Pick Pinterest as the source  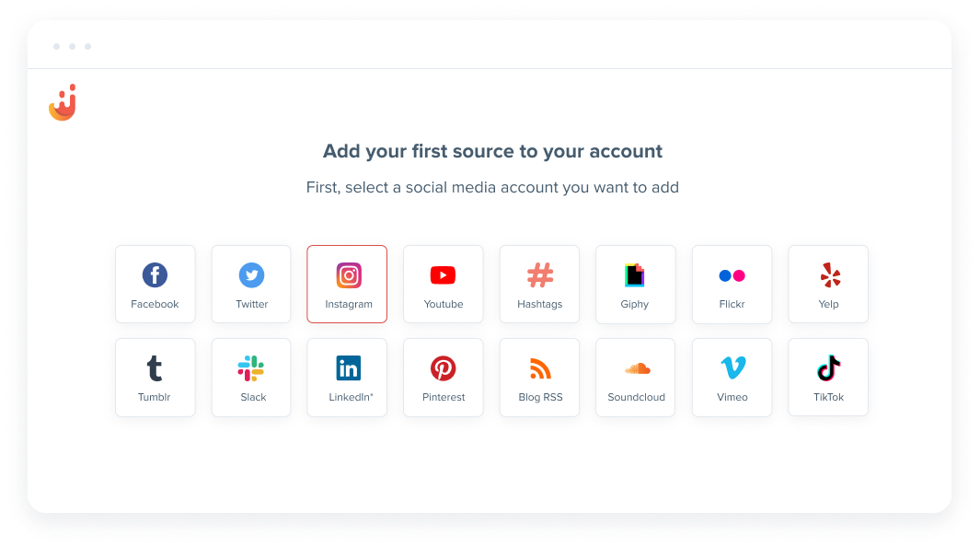point(444,378)
